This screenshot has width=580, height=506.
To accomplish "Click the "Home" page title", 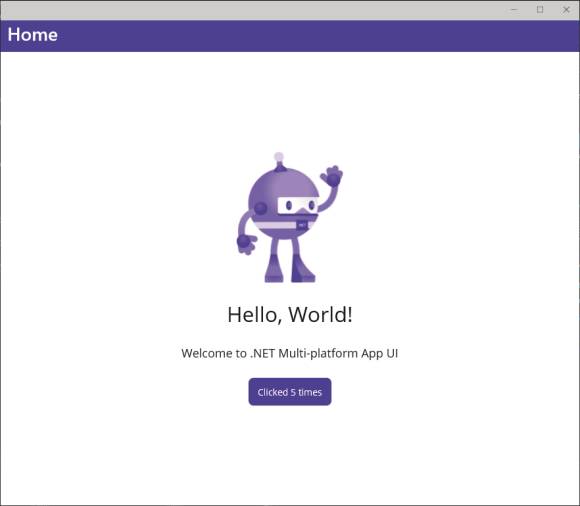I will click(33, 35).
